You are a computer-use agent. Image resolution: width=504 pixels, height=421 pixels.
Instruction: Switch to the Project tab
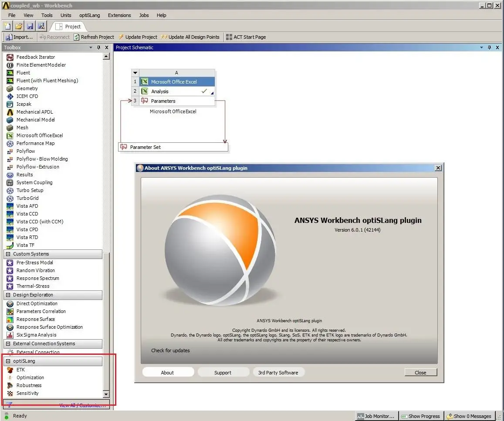[x=68, y=27]
